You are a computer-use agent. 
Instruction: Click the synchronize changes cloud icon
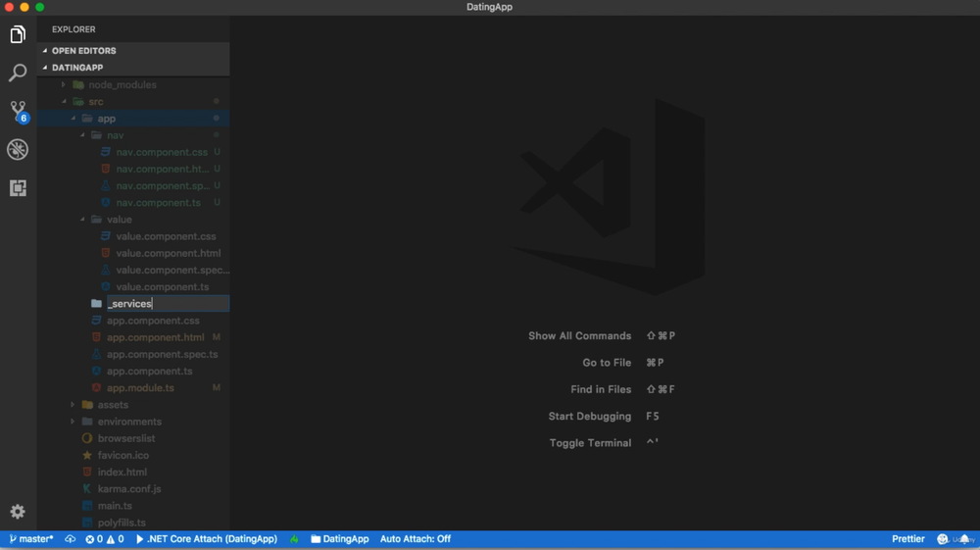tap(70, 539)
